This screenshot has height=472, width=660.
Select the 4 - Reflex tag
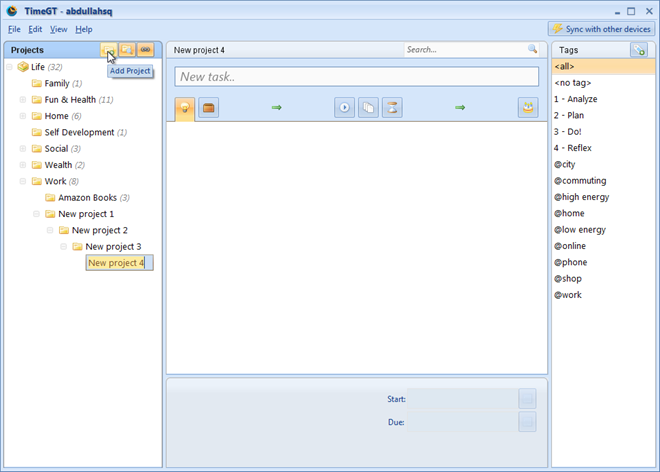(603, 148)
